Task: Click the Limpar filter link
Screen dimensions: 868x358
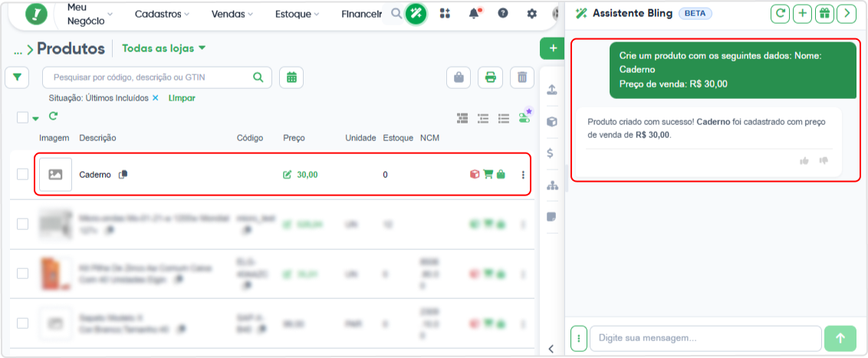Action: [x=182, y=98]
